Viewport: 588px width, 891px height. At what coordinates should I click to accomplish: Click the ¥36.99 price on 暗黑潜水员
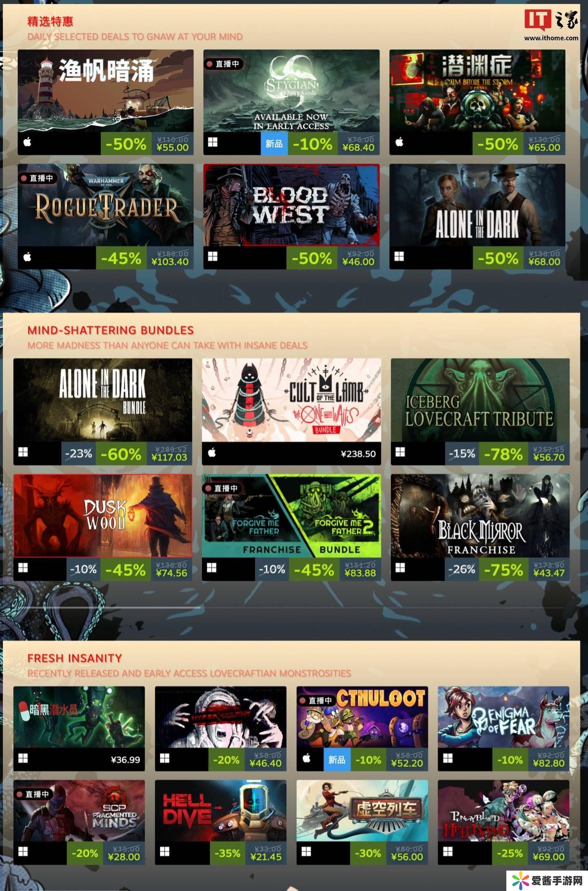pyautogui.click(x=125, y=760)
